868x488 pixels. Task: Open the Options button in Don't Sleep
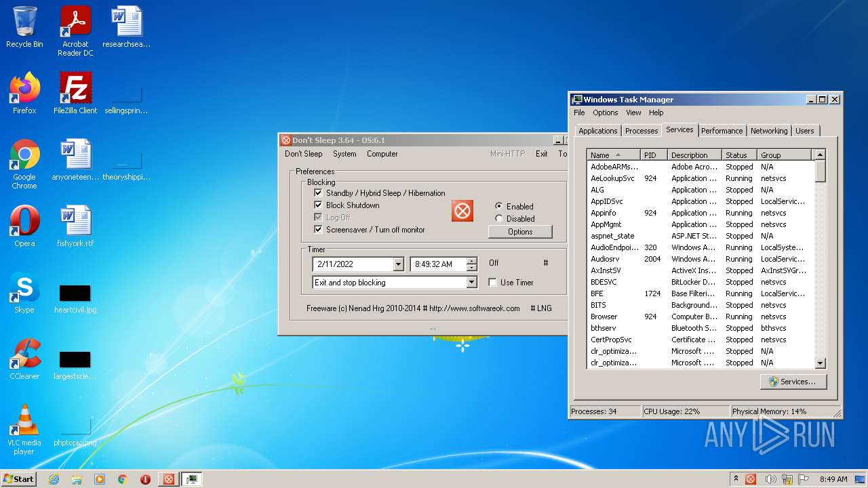pyautogui.click(x=520, y=232)
